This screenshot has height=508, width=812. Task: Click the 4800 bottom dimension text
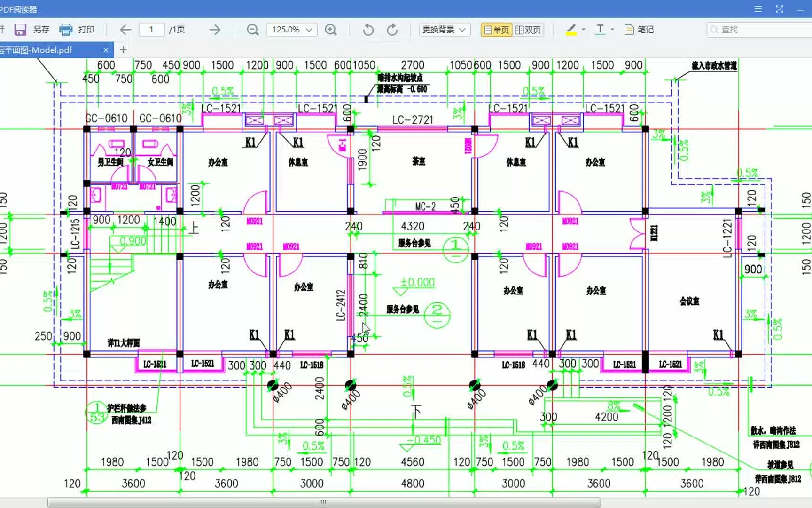coord(413,484)
